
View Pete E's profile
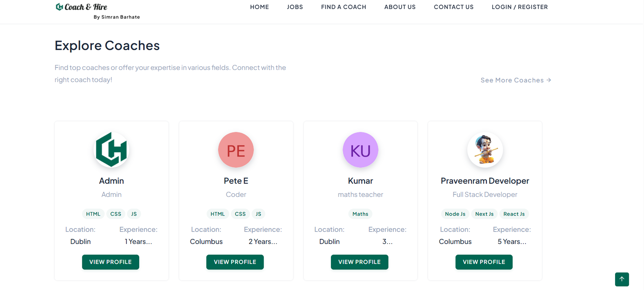[x=235, y=262]
